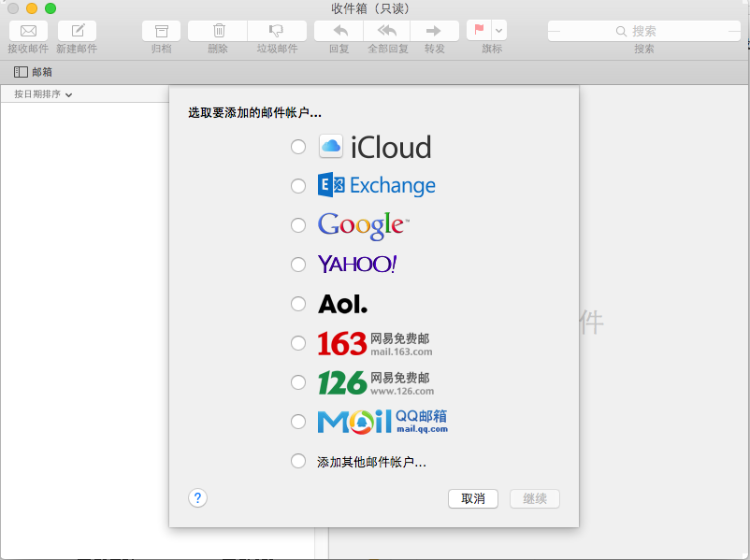Open the flag color dropdown arrow
Screen dimensions: 750x560
coord(499,30)
